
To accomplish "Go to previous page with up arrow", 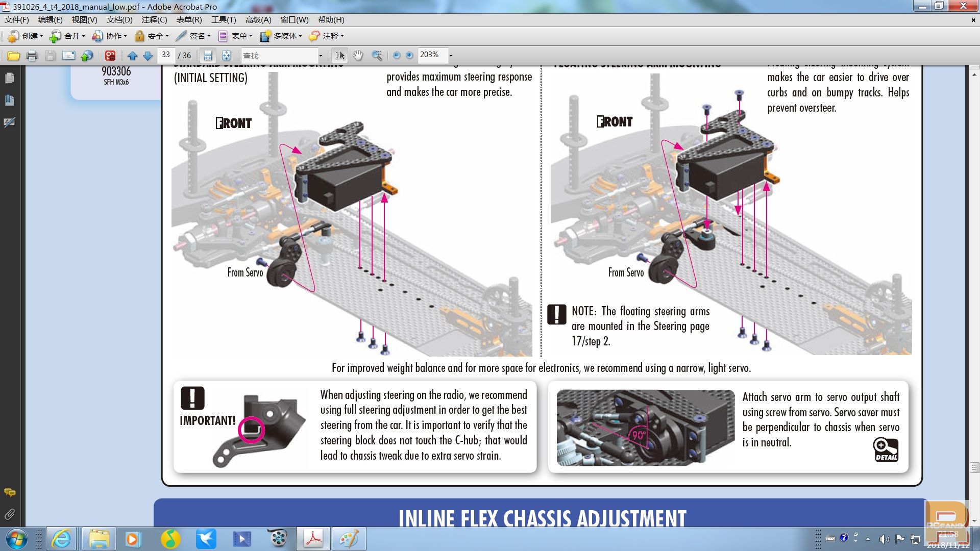I will pyautogui.click(x=133, y=56).
